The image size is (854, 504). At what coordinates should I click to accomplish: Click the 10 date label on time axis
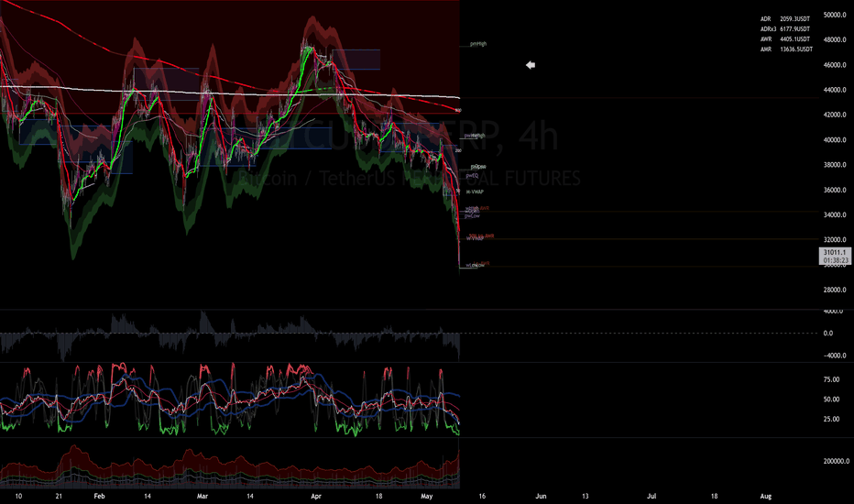click(x=18, y=497)
